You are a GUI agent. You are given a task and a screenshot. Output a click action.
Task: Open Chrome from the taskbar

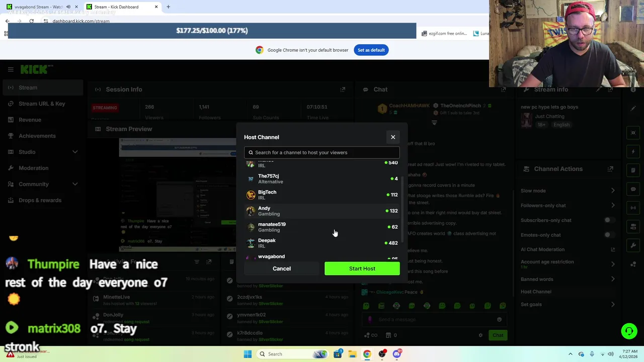pos(367,354)
